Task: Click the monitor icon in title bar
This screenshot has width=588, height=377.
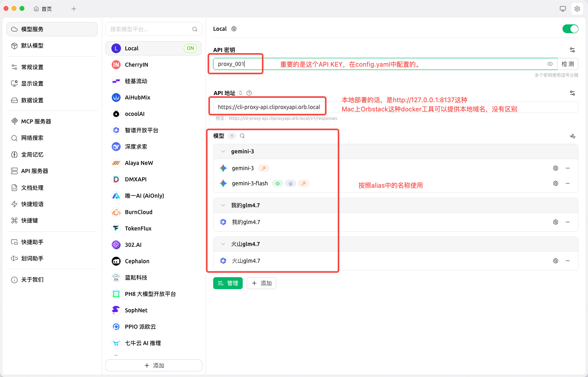Action: pyautogui.click(x=563, y=9)
